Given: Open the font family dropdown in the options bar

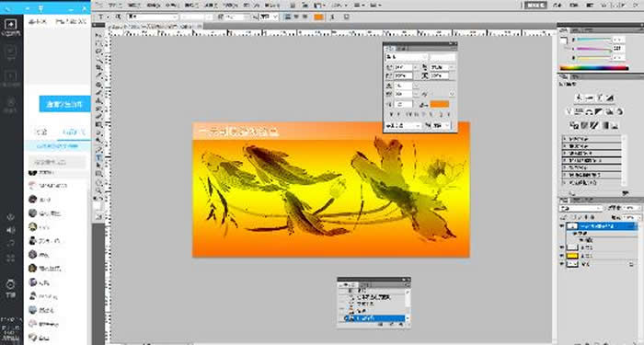Looking at the screenshot, I should 153,17.
